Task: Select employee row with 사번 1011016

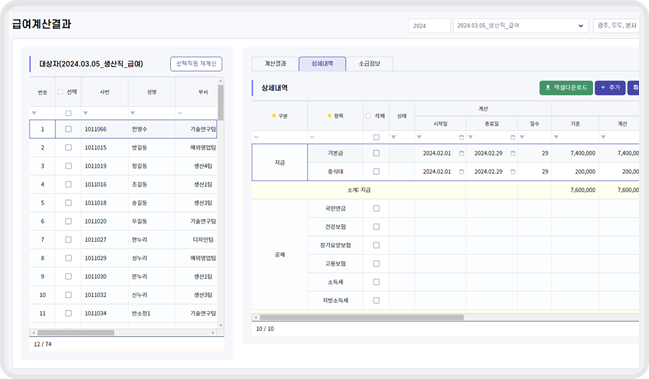Action: tap(123, 185)
